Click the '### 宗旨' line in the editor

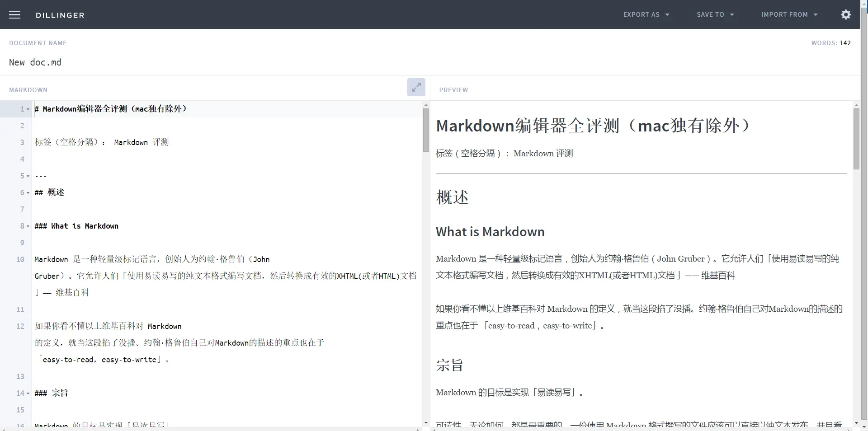(x=51, y=393)
